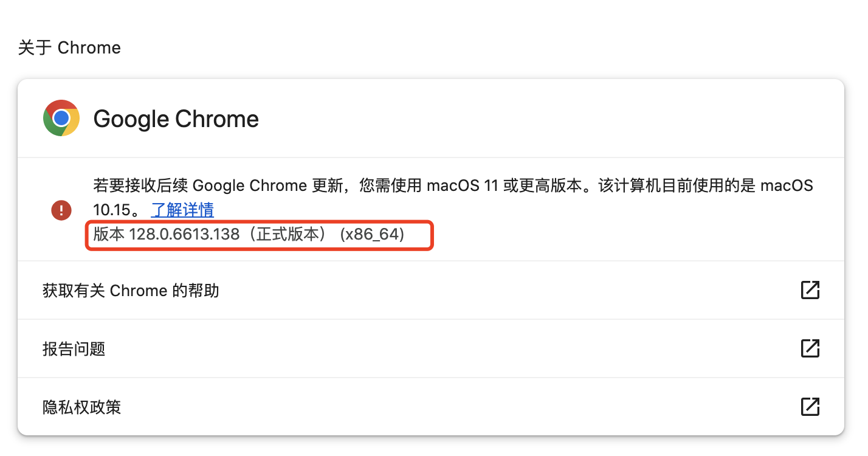Open external link icon for Chrome help

coord(810,290)
